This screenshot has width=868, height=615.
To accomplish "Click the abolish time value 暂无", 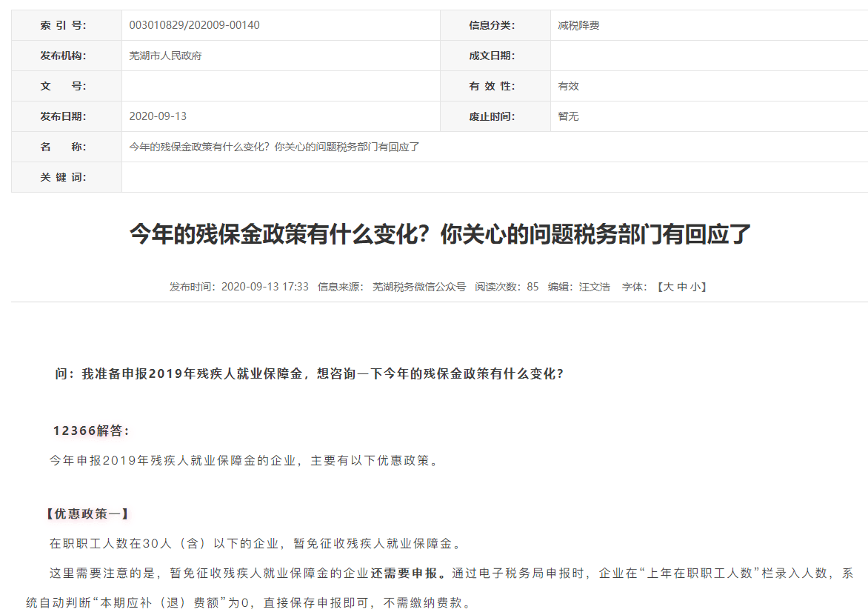I will coord(568,116).
